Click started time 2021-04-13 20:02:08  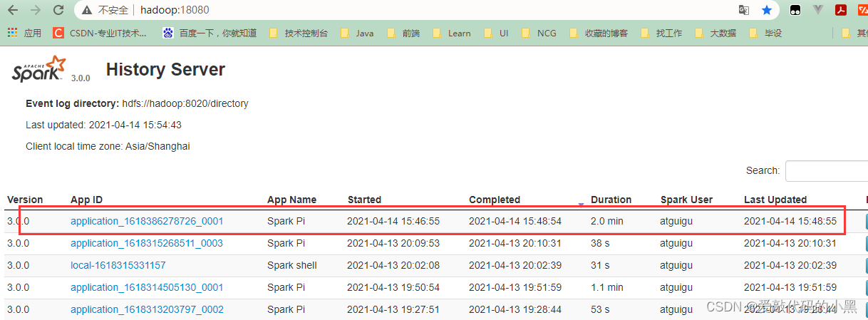click(393, 265)
